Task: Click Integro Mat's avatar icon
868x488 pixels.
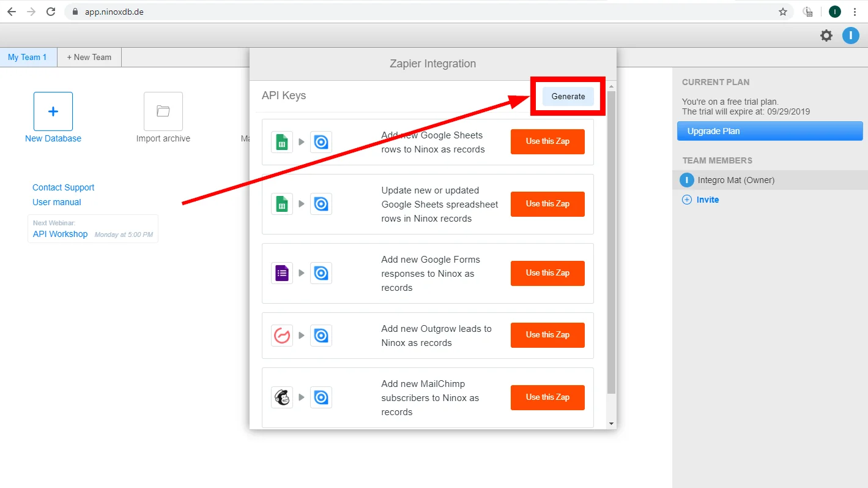Action: pos(687,180)
